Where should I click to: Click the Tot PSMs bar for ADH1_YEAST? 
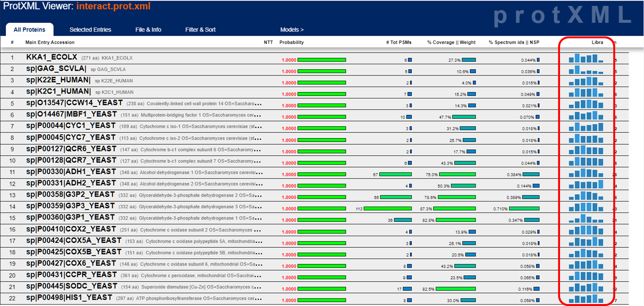click(x=396, y=174)
